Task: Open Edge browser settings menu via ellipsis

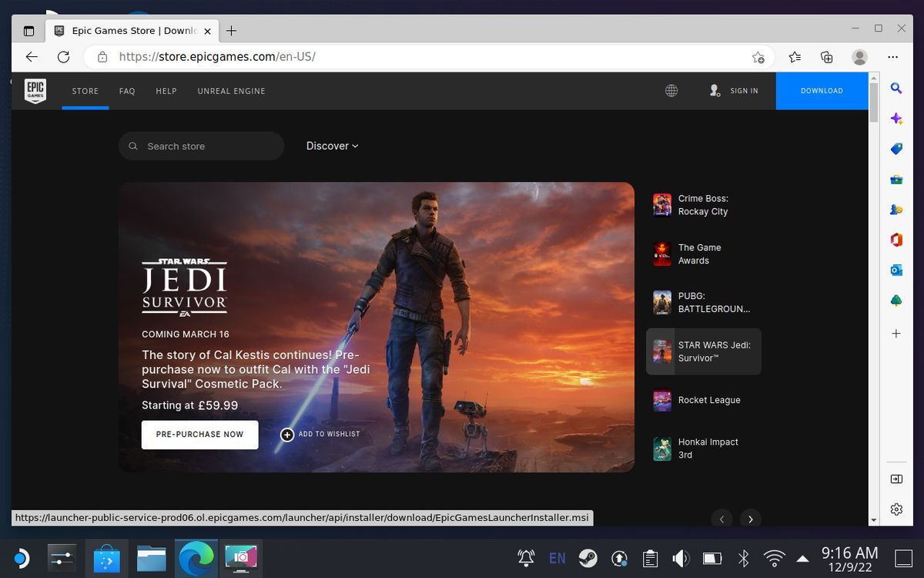Action: click(x=893, y=57)
